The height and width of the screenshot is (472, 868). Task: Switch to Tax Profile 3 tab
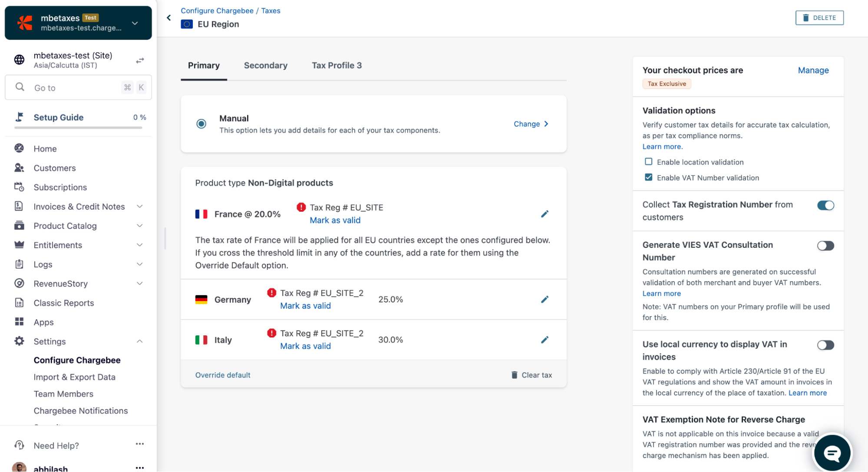click(x=337, y=66)
